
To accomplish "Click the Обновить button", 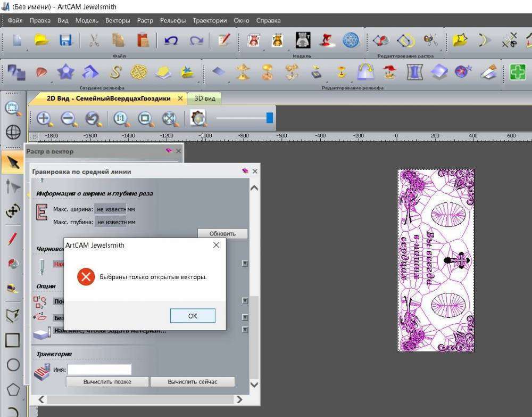I will point(222,234).
